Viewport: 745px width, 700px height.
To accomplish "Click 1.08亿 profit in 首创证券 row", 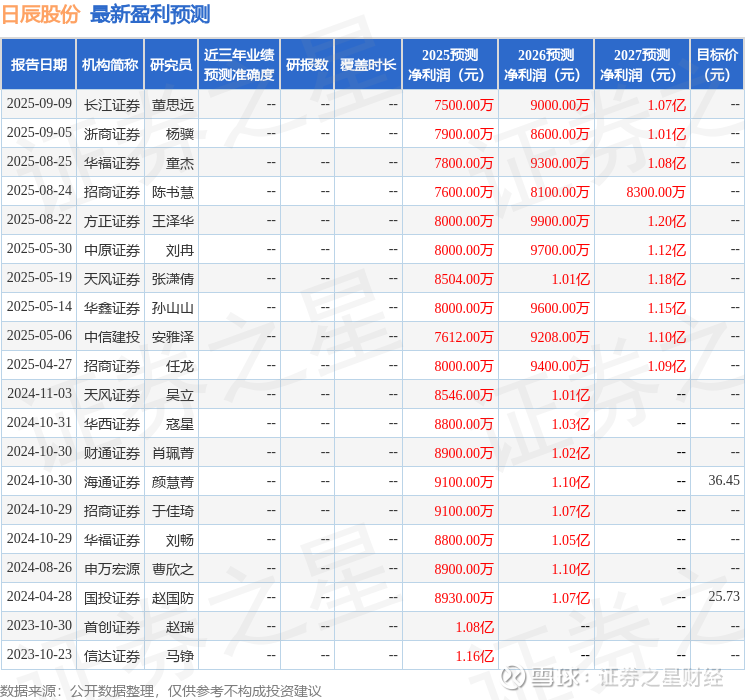I will 475,627.
